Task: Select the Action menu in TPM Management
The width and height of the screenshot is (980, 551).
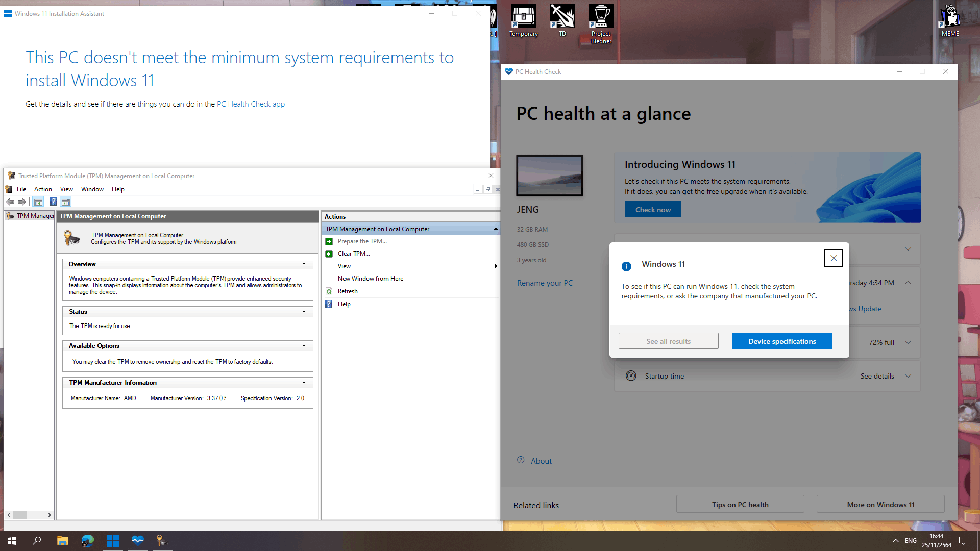Action: pyautogui.click(x=42, y=189)
